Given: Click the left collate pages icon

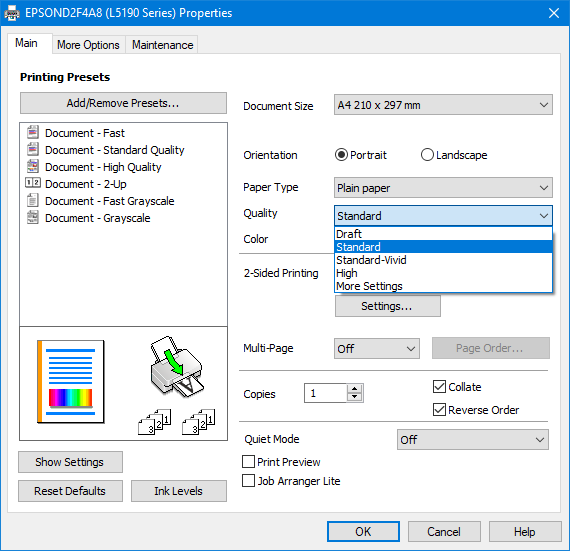Looking at the screenshot, I should click(x=154, y=422).
